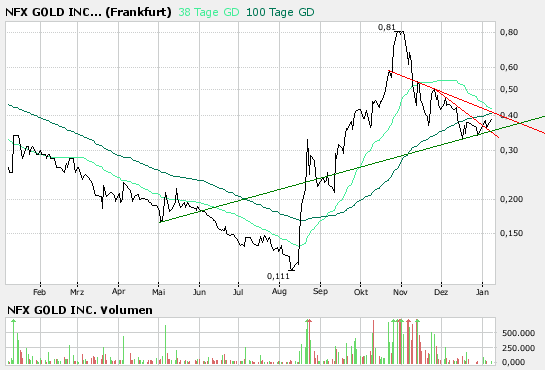
Task: Click the "Aug" month label
Action: [279, 292]
